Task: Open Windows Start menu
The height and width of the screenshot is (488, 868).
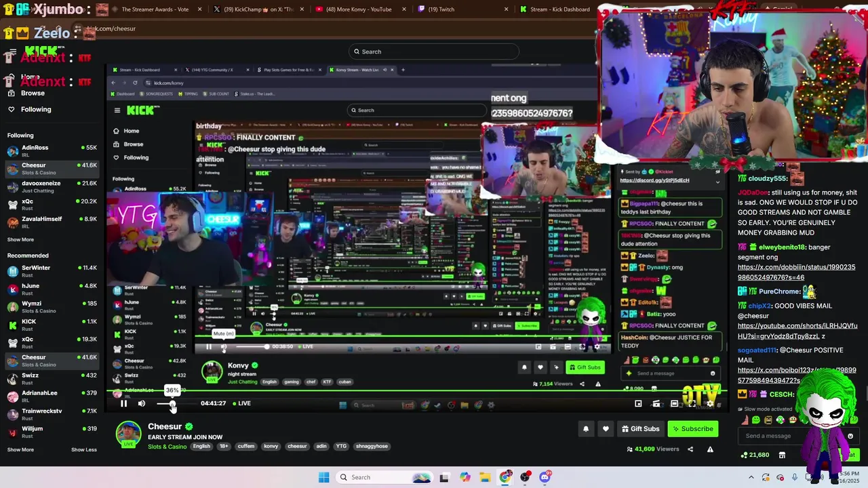Action: point(323,477)
